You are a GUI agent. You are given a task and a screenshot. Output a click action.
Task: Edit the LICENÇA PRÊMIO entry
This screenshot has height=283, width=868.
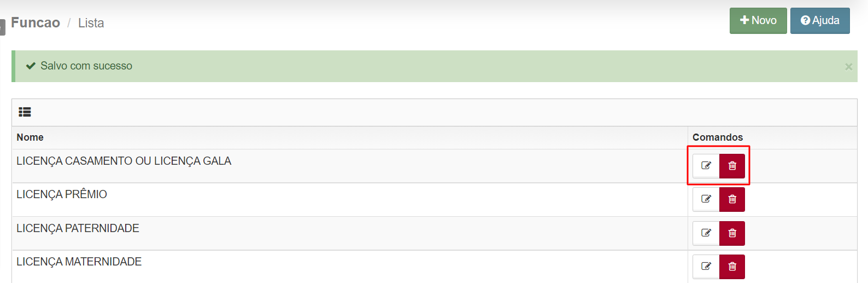(x=706, y=199)
